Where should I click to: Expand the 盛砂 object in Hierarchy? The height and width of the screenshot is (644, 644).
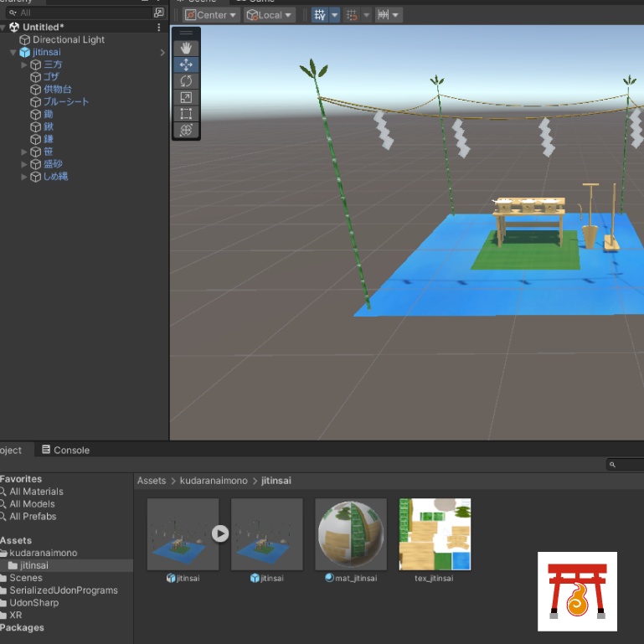23,164
